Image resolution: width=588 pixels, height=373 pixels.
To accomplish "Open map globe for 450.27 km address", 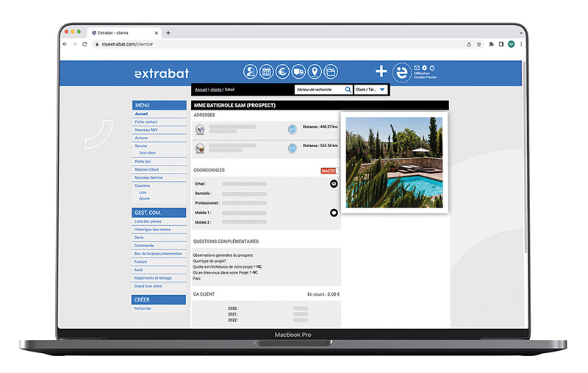I will 293,129.
